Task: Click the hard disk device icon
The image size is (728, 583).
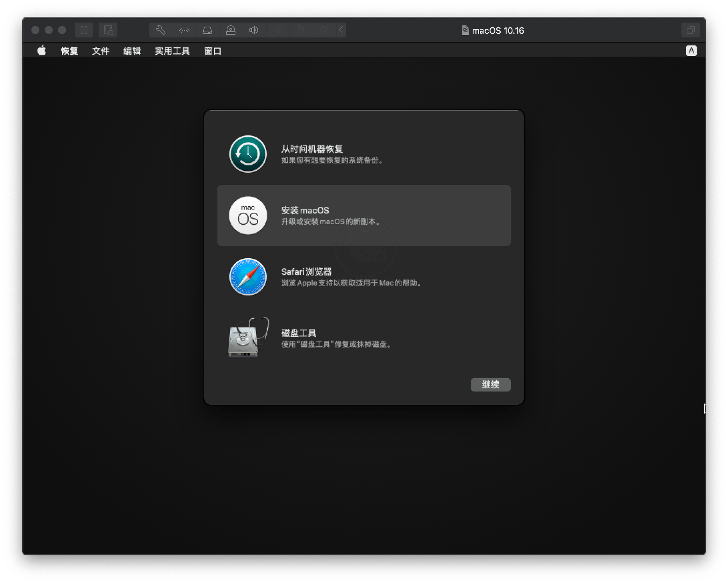Action: [x=207, y=30]
